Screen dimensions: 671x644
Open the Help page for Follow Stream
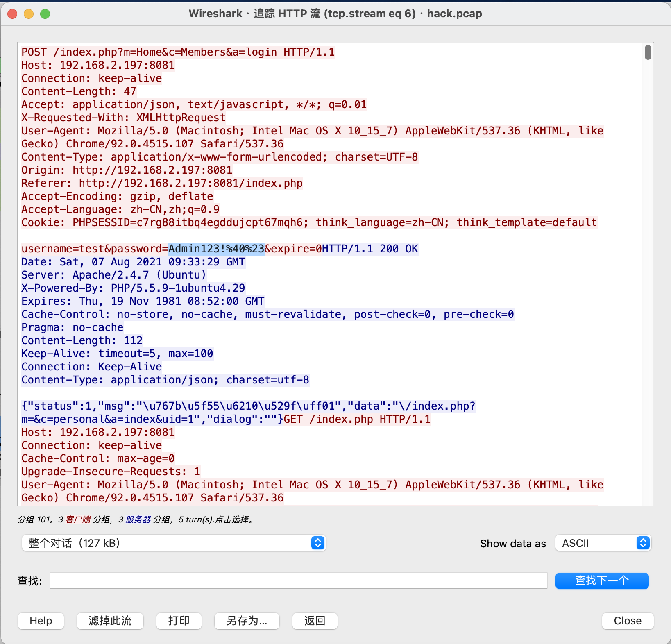[x=41, y=621]
